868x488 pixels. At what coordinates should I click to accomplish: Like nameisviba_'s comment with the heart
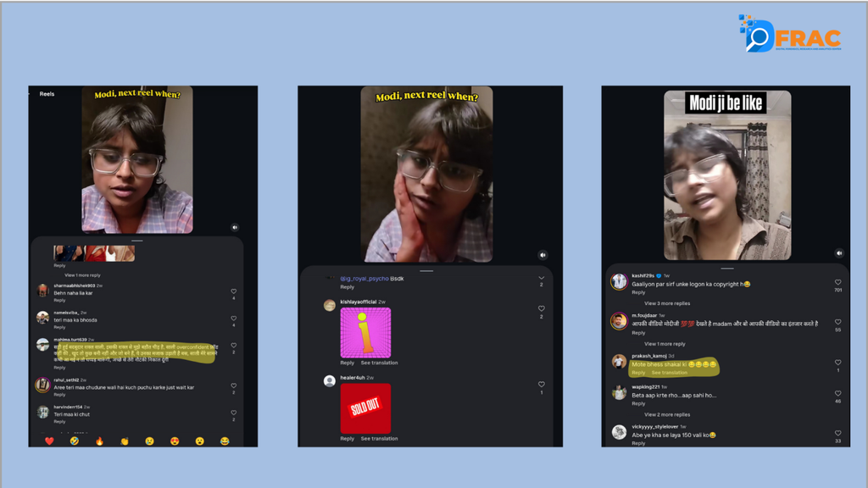click(x=234, y=319)
